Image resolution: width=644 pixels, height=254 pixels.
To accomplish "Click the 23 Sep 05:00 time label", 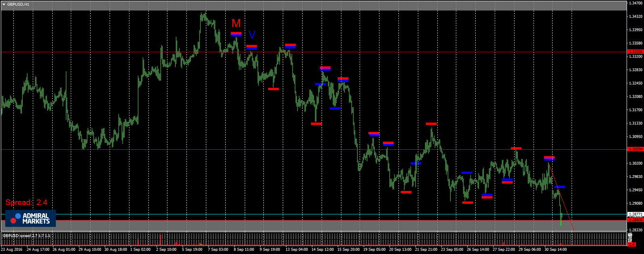I will (452, 250).
